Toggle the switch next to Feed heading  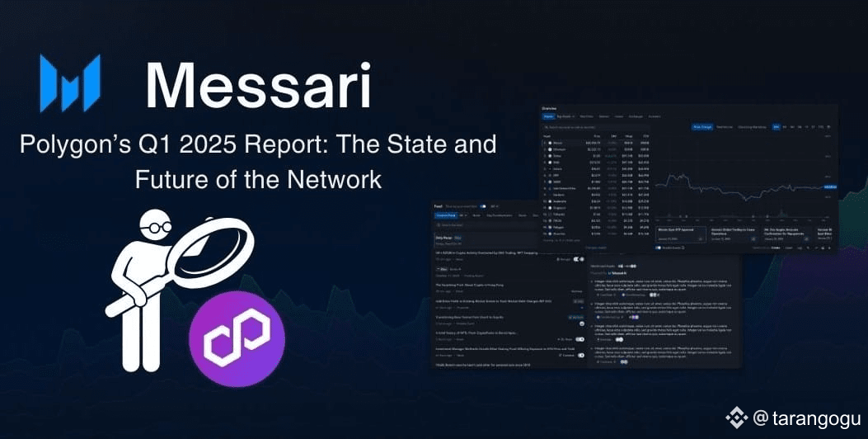click(x=483, y=206)
